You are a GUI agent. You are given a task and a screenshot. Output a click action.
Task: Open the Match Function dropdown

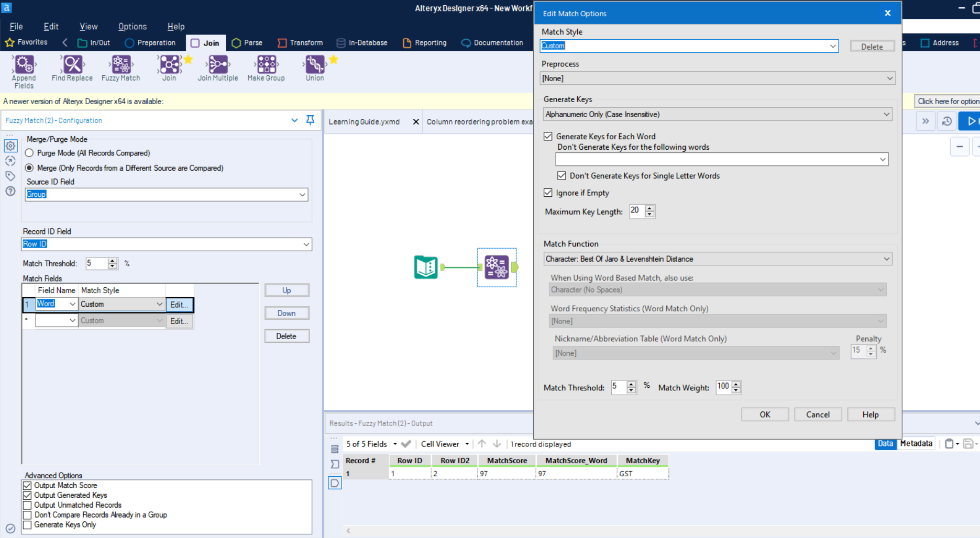click(887, 259)
